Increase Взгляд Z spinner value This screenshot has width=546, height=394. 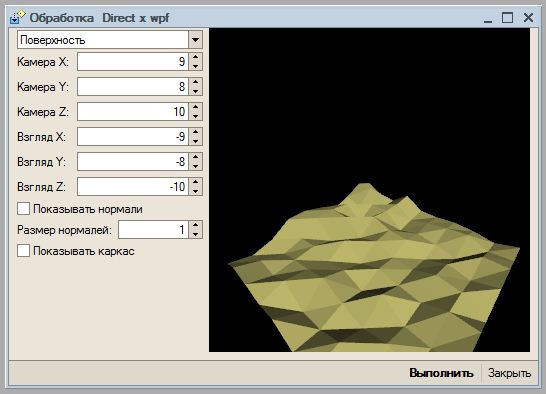[x=195, y=183]
